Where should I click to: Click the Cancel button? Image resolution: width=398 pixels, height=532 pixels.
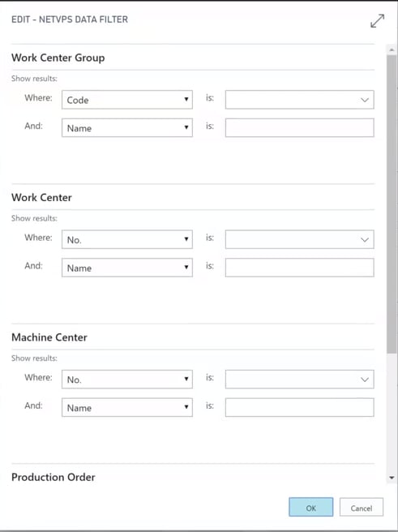(x=362, y=507)
